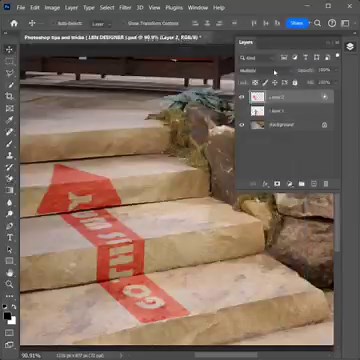Select the Eraser tool
The width and height of the screenshot is (360, 360).
[x=9, y=179]
